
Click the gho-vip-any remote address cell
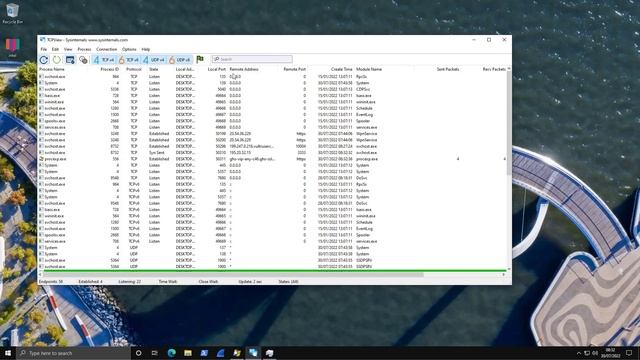[x=252, y=159]
